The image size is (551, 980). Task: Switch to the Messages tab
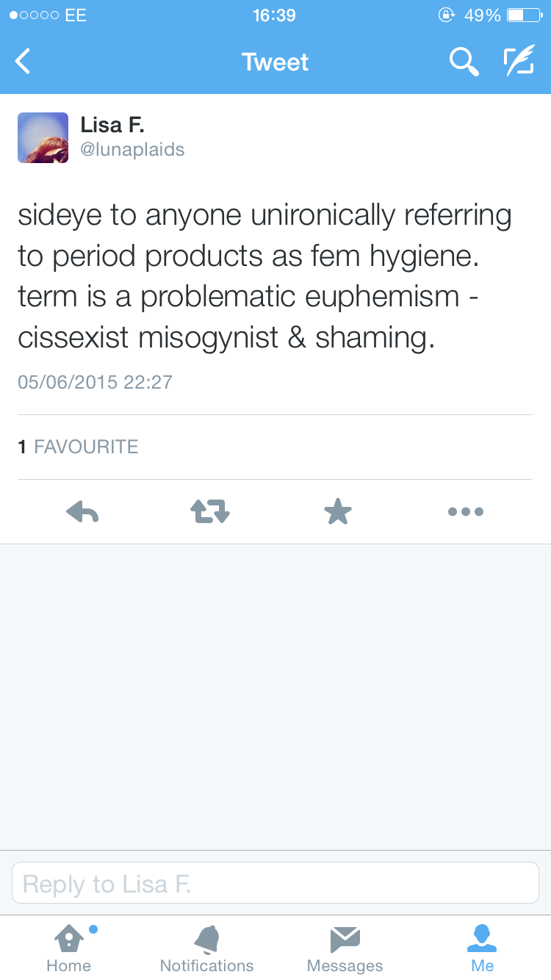[x=345, y=948]
